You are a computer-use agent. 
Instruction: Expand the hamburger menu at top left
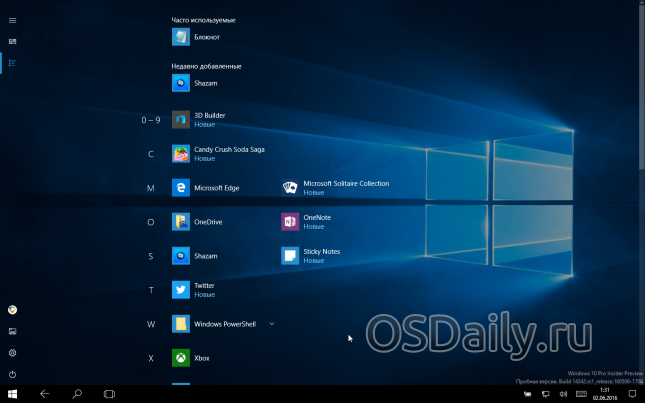pyautogui.click(x=12, y=17)
